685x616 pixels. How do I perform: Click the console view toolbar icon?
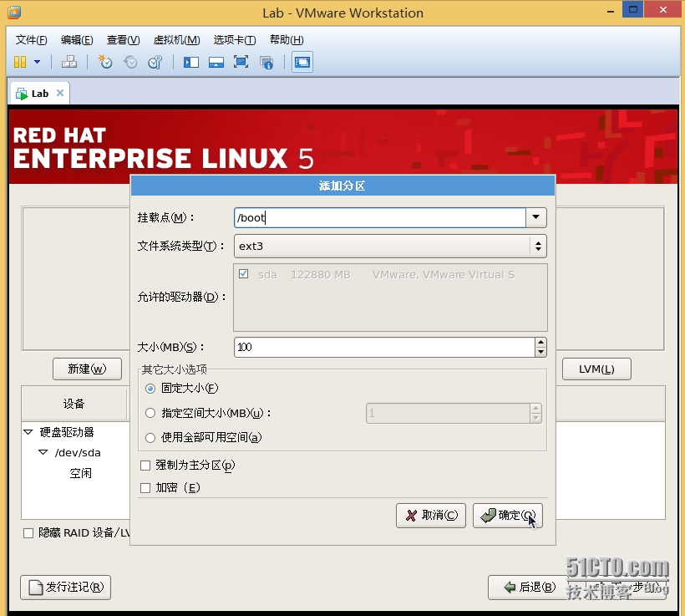[302, 62]
